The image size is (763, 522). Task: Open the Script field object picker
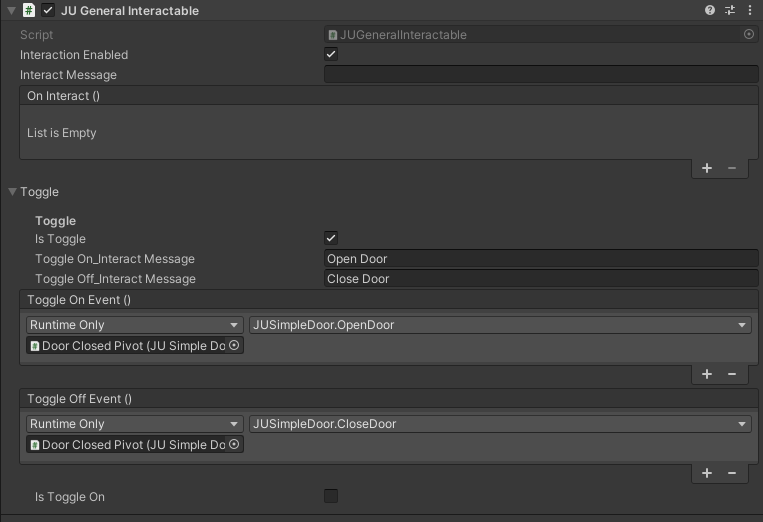pyautogui.click(x=749, y=34)
